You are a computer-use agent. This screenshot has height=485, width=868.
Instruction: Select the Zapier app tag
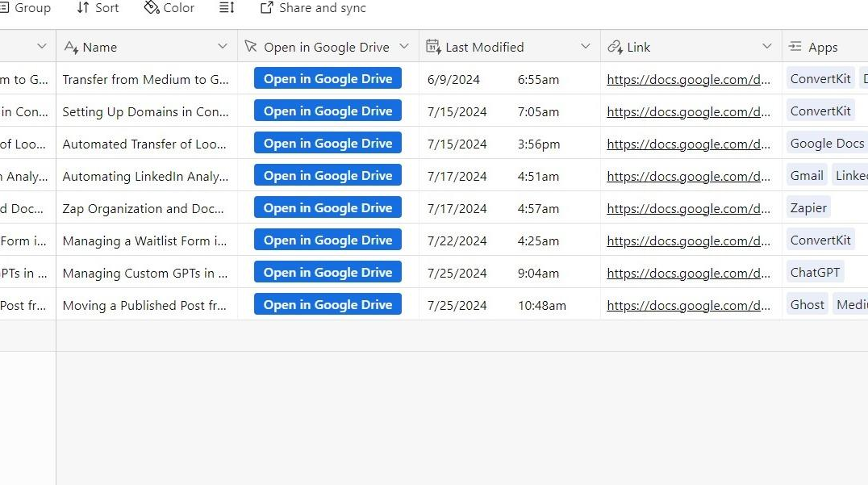click(807, 207)
